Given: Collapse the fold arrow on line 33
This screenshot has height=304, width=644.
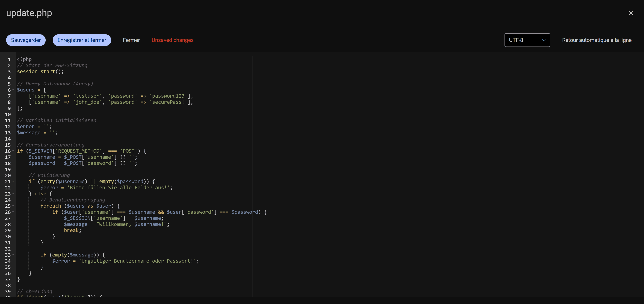Looking at the screenshot, I should pyautogui.click(x=13, y=254).
